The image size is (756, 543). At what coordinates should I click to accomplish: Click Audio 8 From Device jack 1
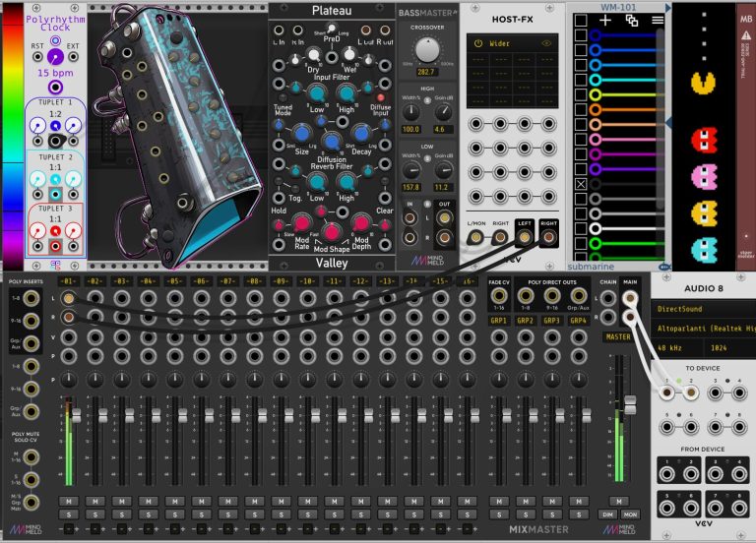tap(666, 474)
